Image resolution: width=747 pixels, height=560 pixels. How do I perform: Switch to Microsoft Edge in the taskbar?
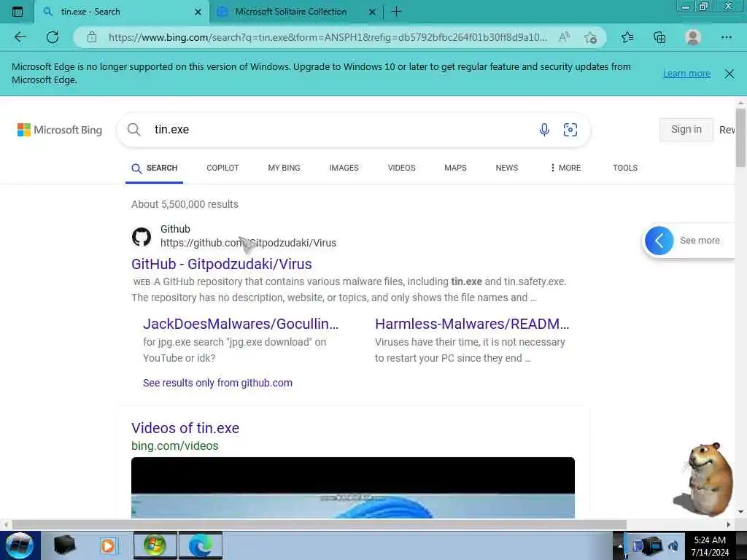[201, 545]
